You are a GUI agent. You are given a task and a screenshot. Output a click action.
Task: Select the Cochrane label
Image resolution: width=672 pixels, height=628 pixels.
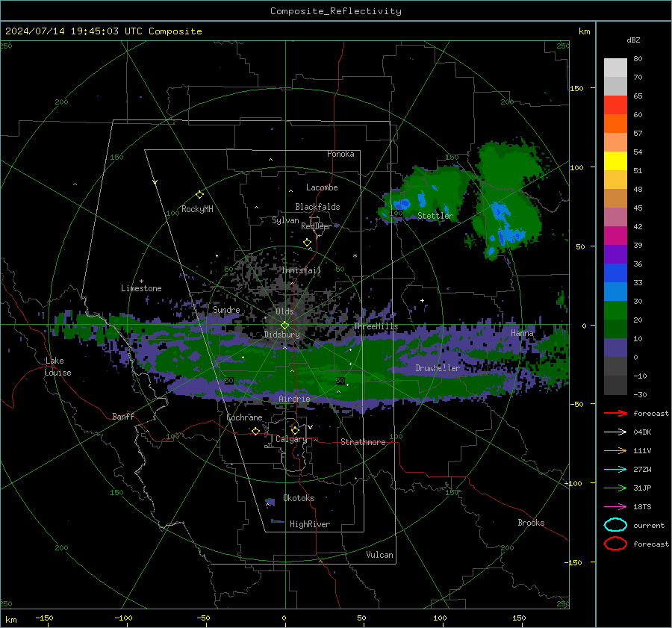point(244,417)
